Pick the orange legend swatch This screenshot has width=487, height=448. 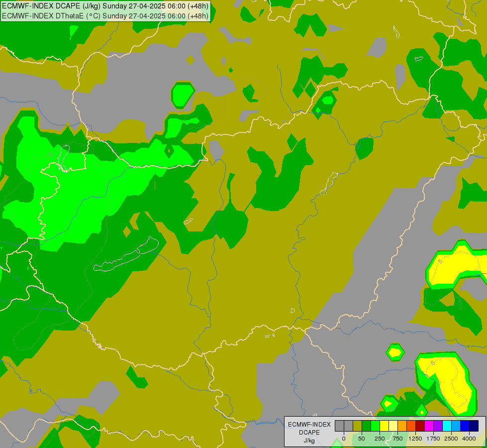402,426
